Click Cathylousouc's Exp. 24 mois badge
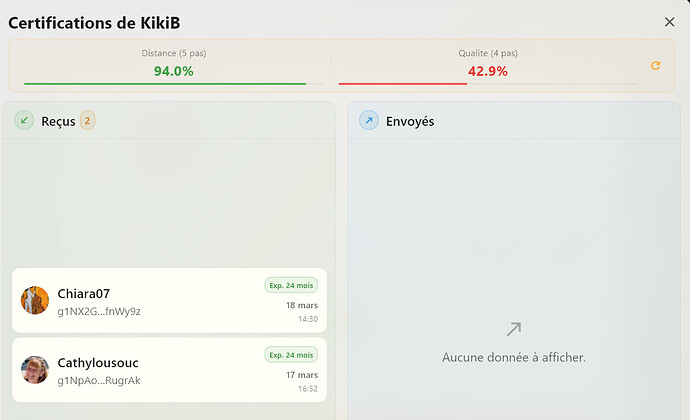690x420 pixels. (x=291, y=354)
